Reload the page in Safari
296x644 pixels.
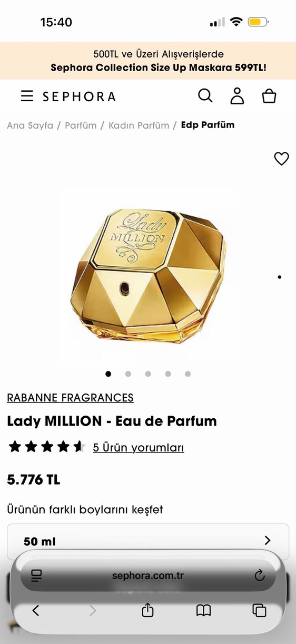pyautogui.click(x=259, y=575)
